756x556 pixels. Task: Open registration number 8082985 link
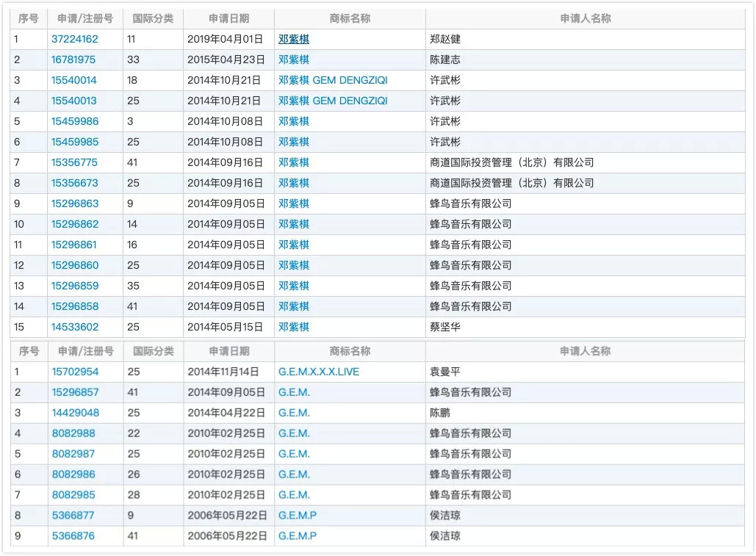coord(73,495)
